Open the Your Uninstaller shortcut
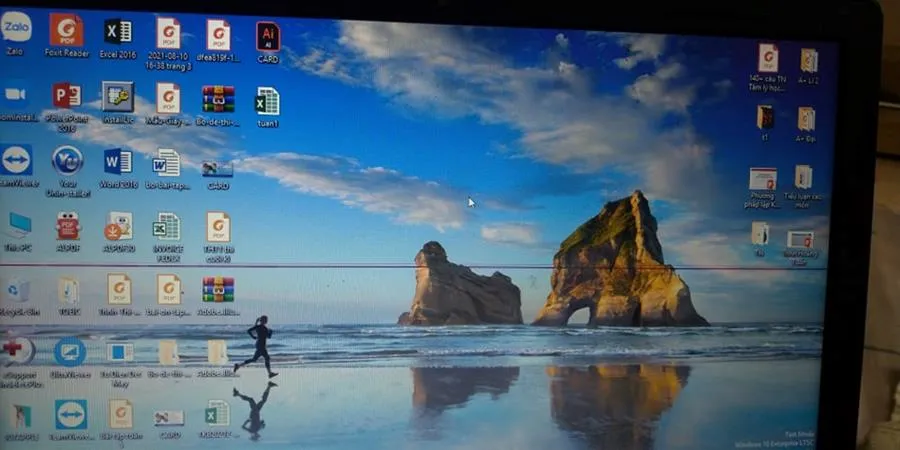This screenshot has width=900, height=450. coord(67,161)
